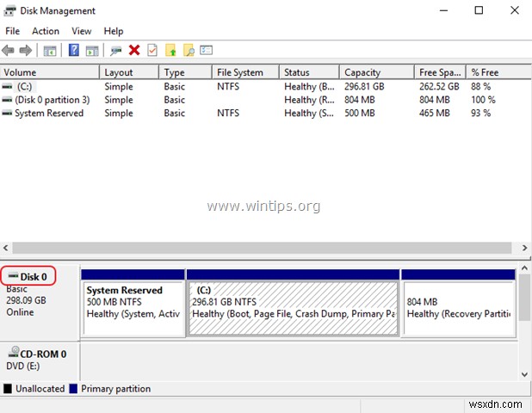Click Healthy (B... status cell
Screen dimensions: 532x413
309,87
